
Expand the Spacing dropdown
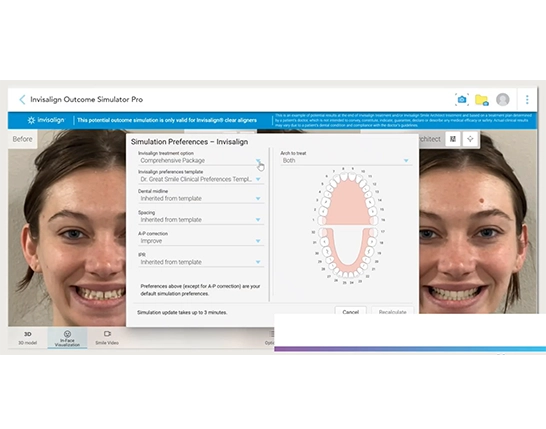[x=201, y=220]
